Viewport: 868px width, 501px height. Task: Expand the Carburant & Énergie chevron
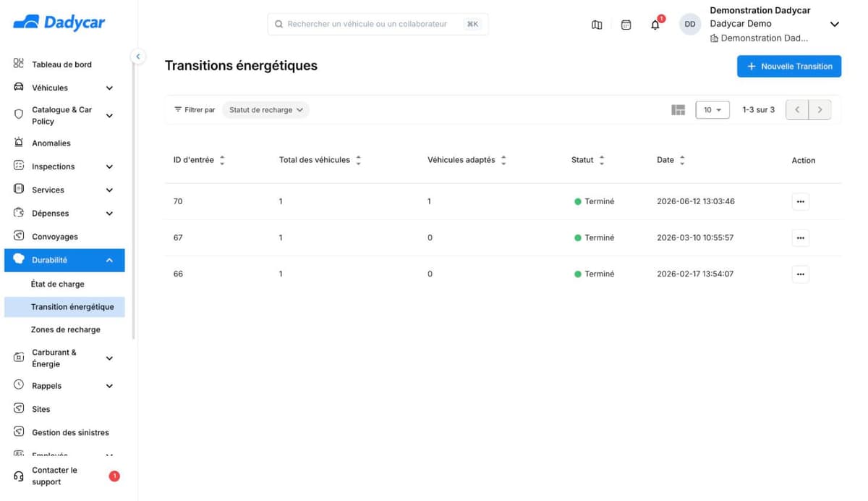[109, 358]
